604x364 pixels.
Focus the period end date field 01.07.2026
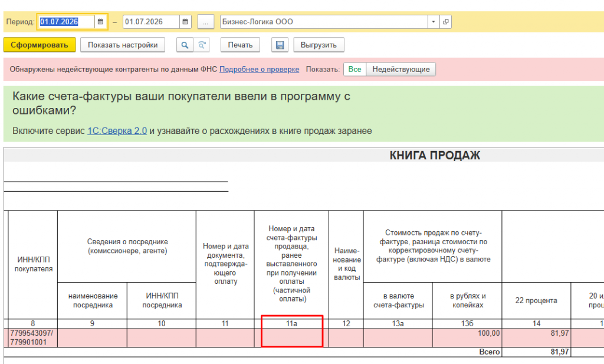tap(152, 22)
